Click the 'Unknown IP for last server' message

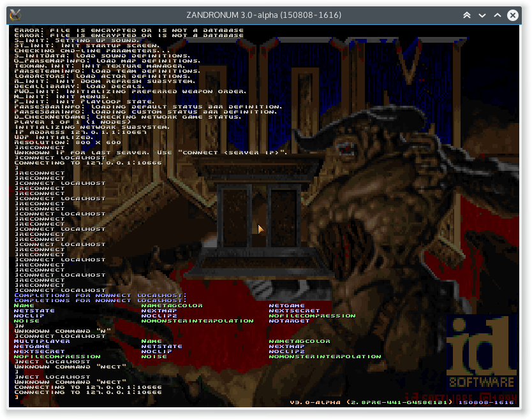click(151, 152)
